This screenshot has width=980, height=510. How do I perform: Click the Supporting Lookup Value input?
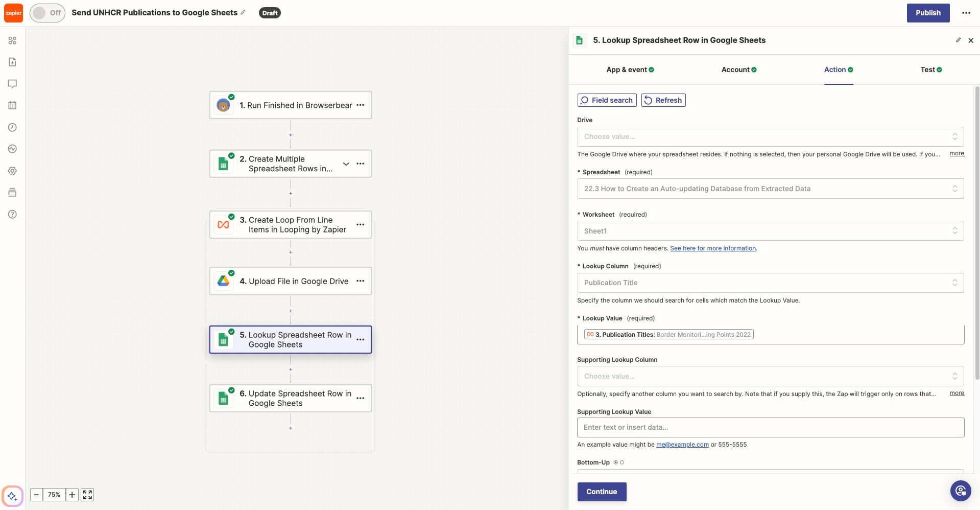click(771, 427)
